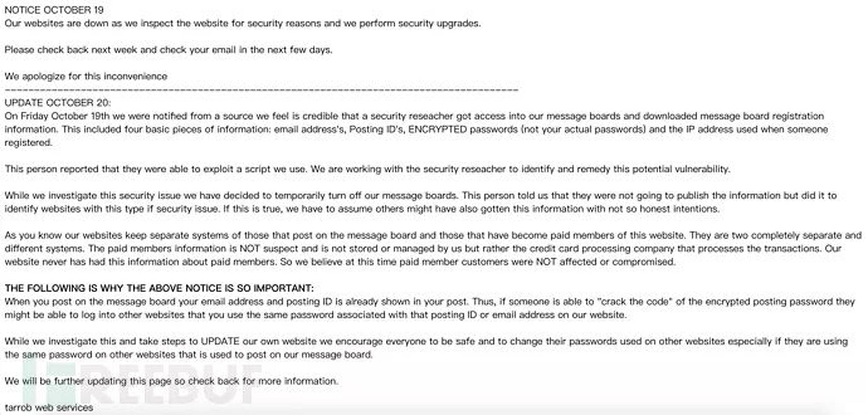Click the 'Our websites are down' sentence
The width and height of the screenshot is (868, 415).
click(242, 24)
